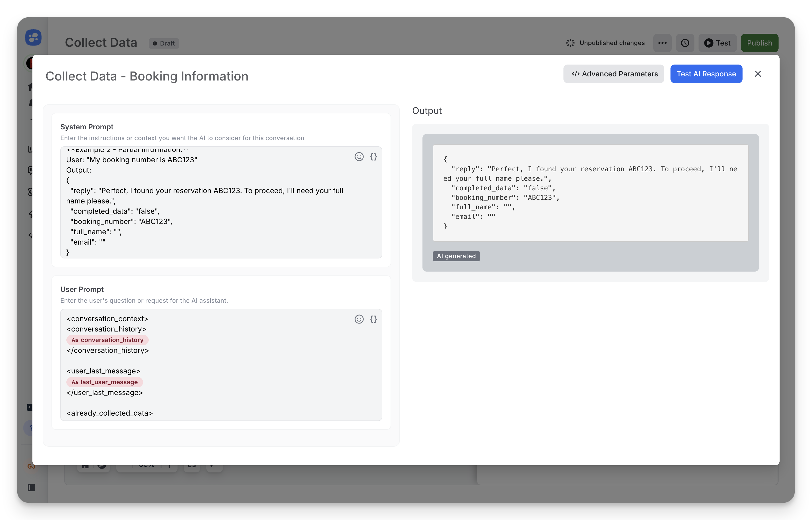Image resolution: width=812 pixels, height=520 pixels.
Task: Open Advanced Parameters
Action: (613, 74)
